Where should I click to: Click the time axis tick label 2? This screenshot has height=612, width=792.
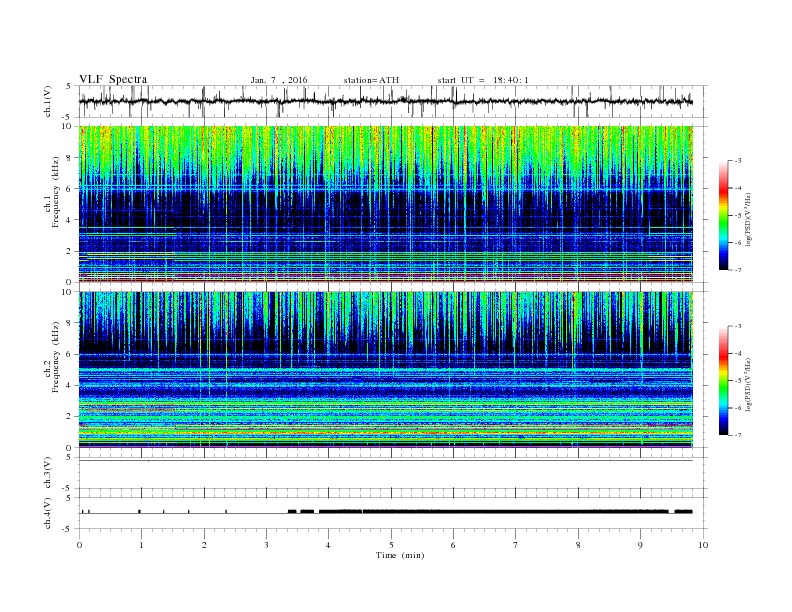tap(204, 545)
